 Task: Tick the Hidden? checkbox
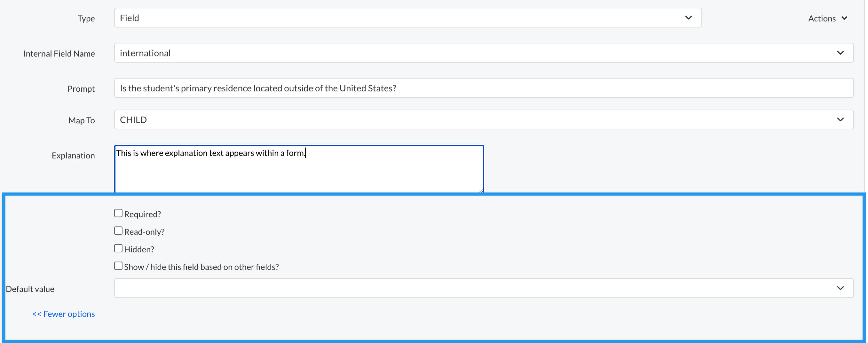(x=118, y=248)
